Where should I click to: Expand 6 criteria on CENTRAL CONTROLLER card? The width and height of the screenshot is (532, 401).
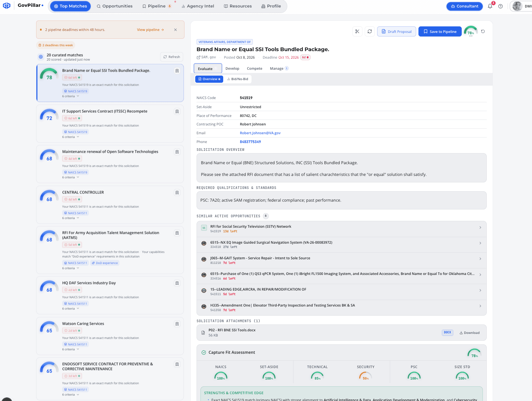pyautogui.click(x=71, y=218)
